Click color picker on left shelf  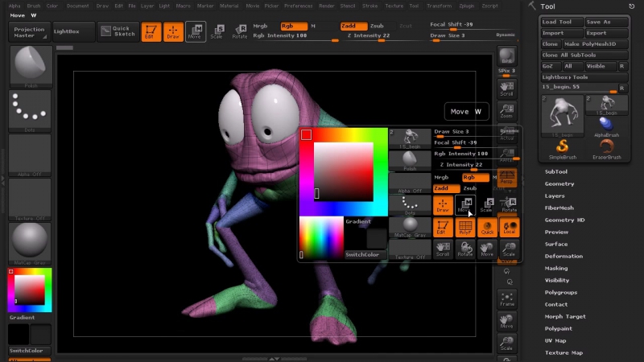(30, 290)
